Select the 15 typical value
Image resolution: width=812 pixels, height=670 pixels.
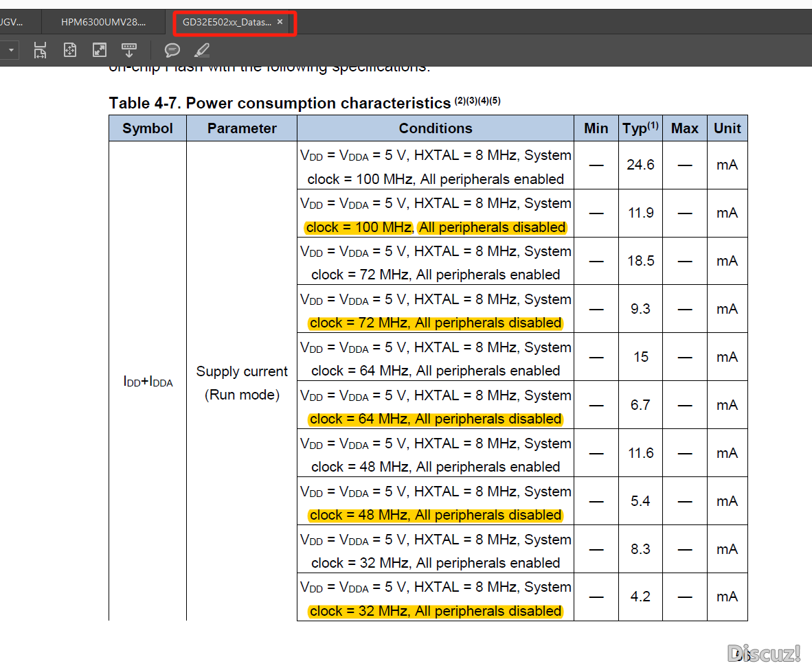click(x=640, y=357)
